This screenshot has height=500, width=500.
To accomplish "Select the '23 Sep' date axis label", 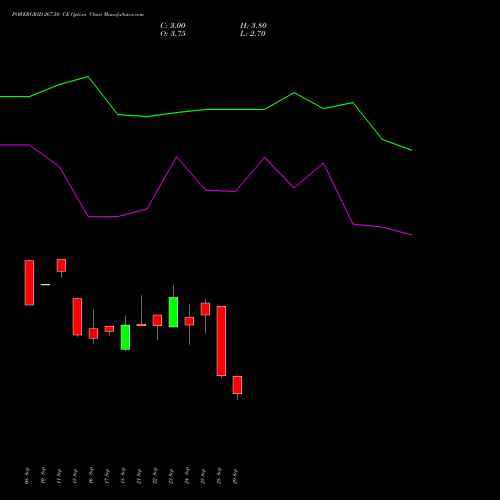I will [x=171, y=476].
